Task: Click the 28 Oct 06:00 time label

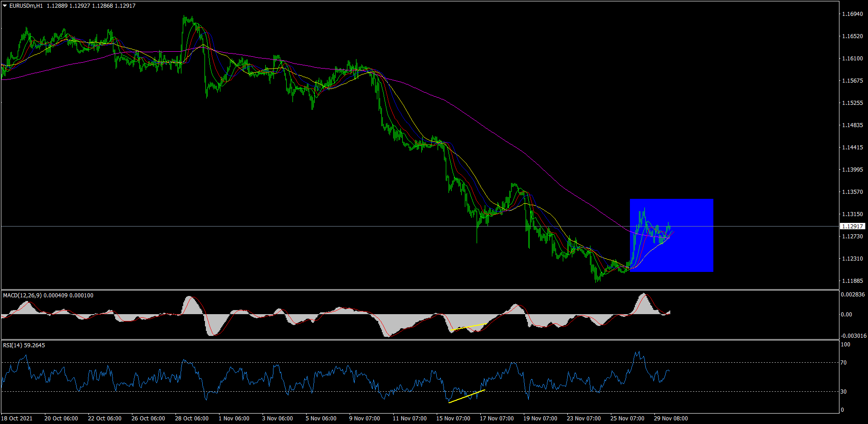Action: point(192,419)
